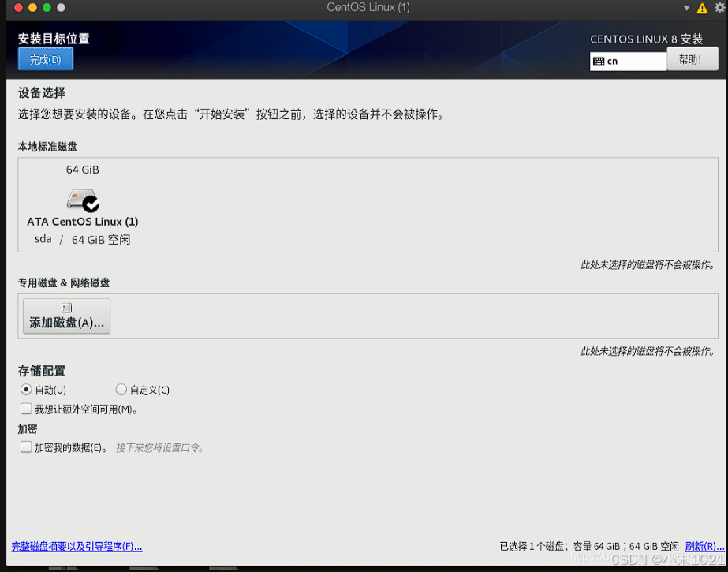The height and width of the screenshot is (572, 728).
Task: Select the ATA CentOS Linux disk icon
Action: point(83,200)
